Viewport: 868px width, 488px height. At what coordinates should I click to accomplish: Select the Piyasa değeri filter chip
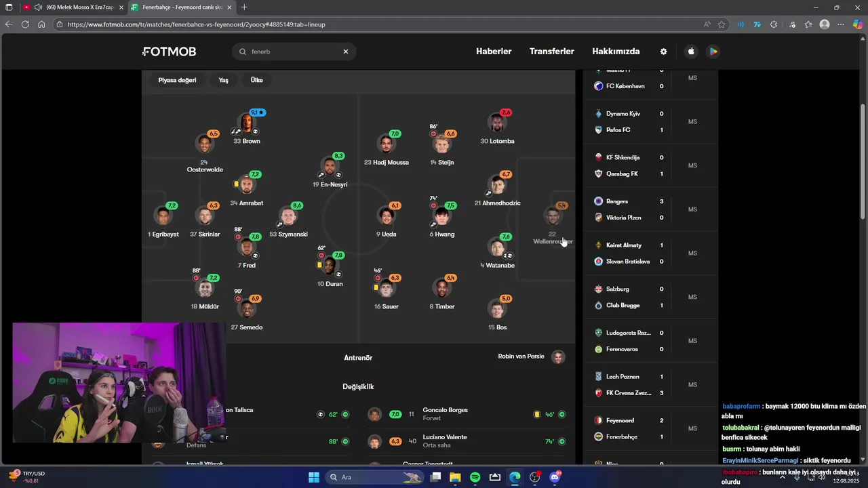click(177, 80)
